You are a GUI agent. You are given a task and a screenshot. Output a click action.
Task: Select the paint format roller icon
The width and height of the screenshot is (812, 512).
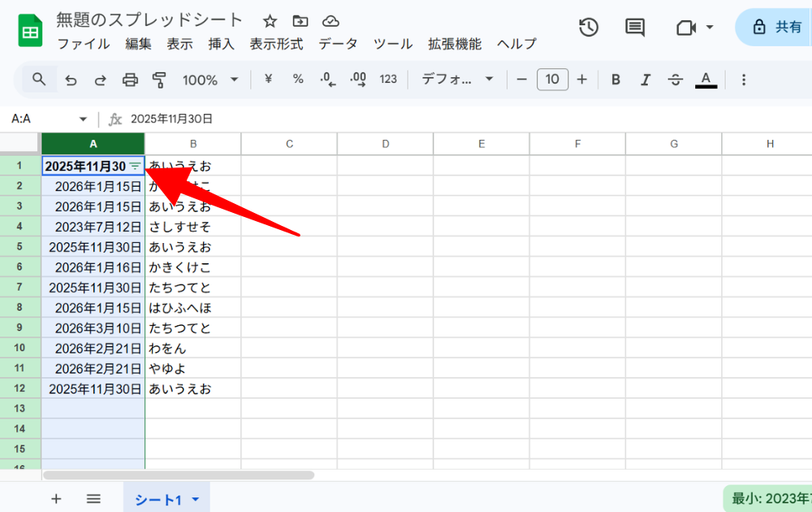point(159,80)
